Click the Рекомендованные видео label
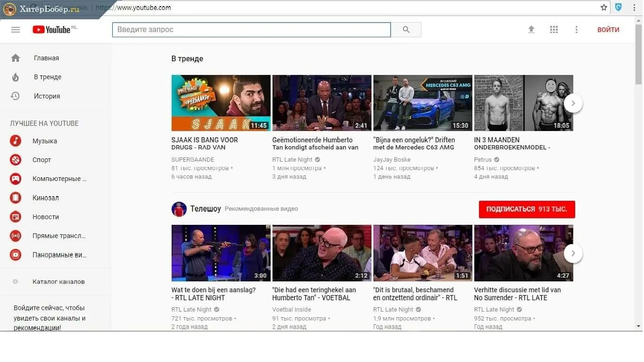644x362 pixels. tap(261, 209)
